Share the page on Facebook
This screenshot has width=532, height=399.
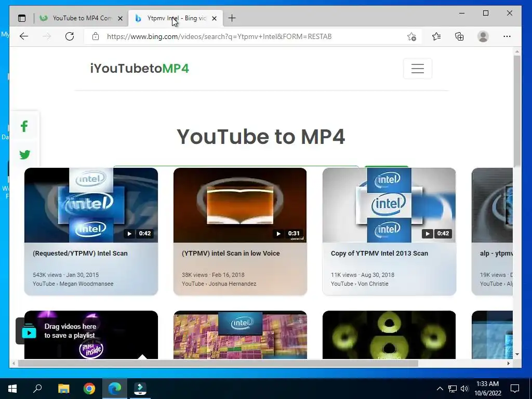click(24, 127)
